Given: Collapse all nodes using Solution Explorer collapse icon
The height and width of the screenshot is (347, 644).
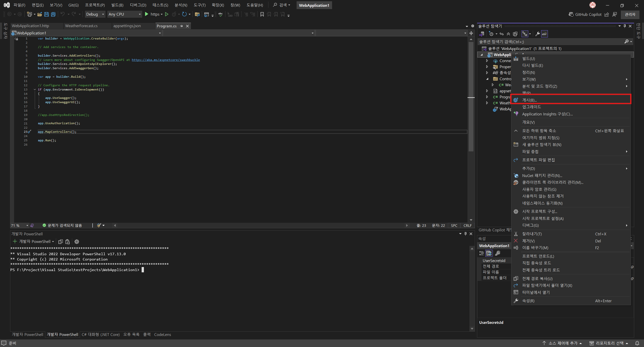Looking at the screenshot, I should 508,34.
